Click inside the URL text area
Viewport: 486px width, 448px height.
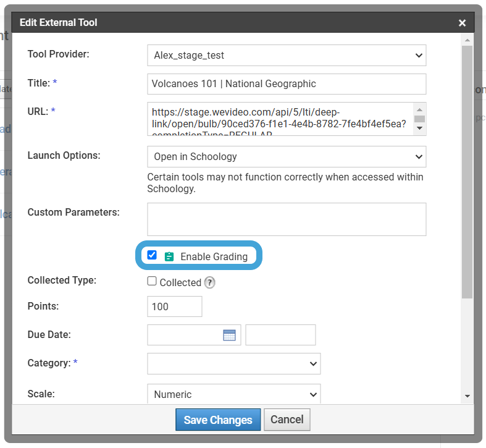coord(280,119)
